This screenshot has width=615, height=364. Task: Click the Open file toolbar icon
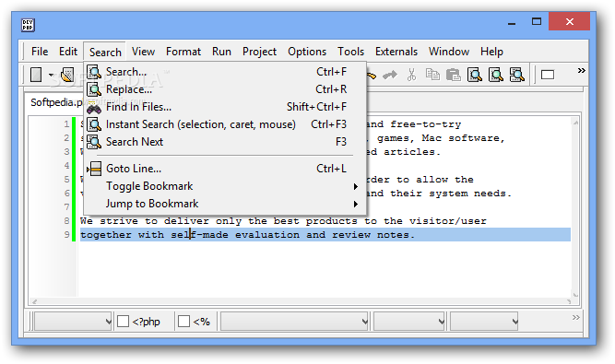tap(67, 75)
